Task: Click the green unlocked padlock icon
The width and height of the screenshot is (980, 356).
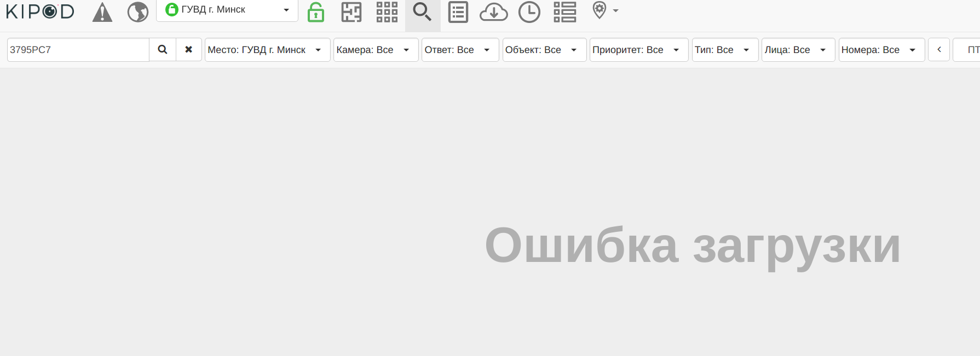Action: pyautogui.click(x=316, y=12)
